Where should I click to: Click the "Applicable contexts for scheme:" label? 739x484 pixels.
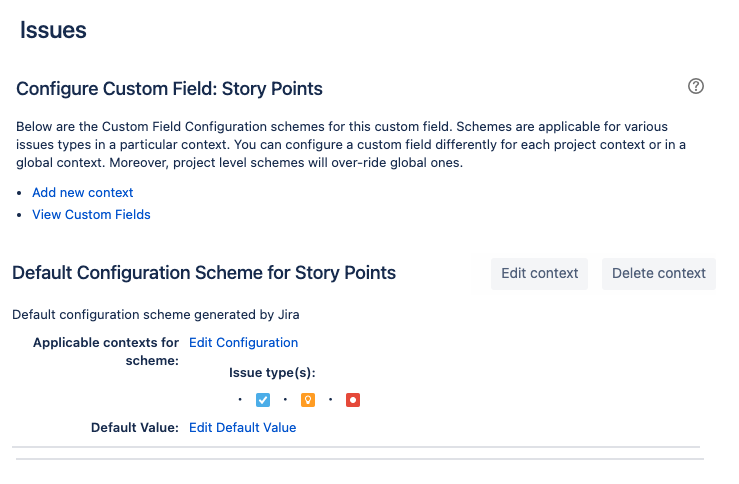(106, 351)
